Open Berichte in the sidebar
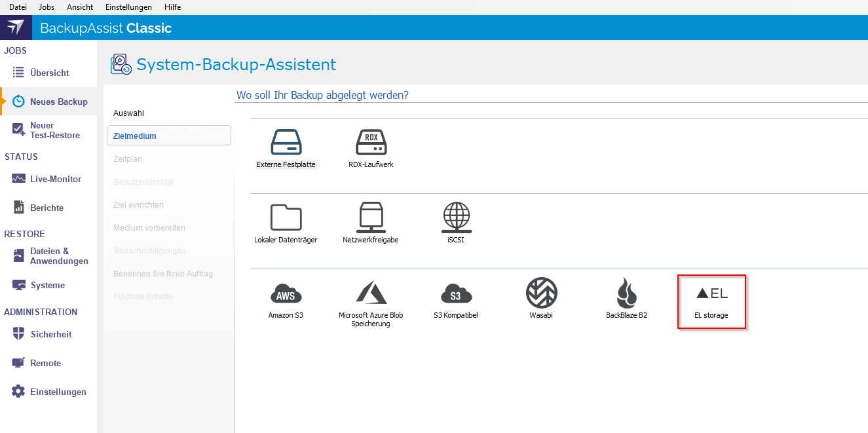The image size is (868, 433). coord(47,208)
